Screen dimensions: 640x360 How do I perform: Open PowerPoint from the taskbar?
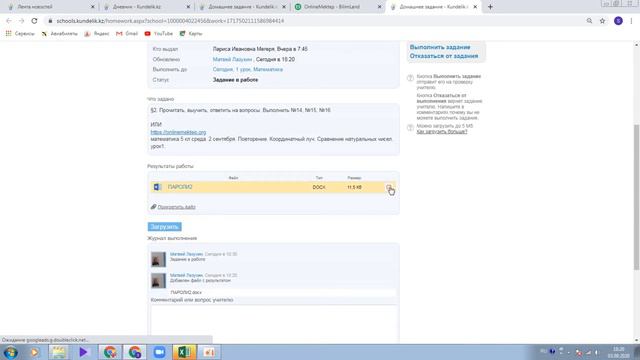(209, 352)
